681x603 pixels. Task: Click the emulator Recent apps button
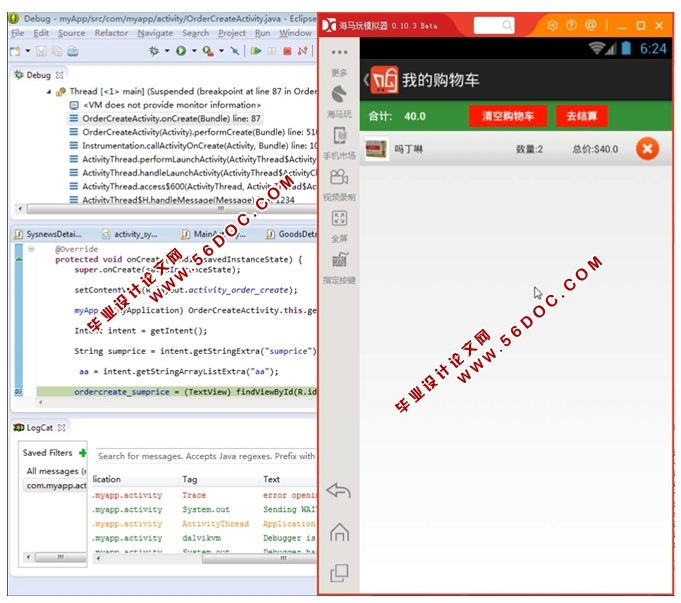pos(339,573)
